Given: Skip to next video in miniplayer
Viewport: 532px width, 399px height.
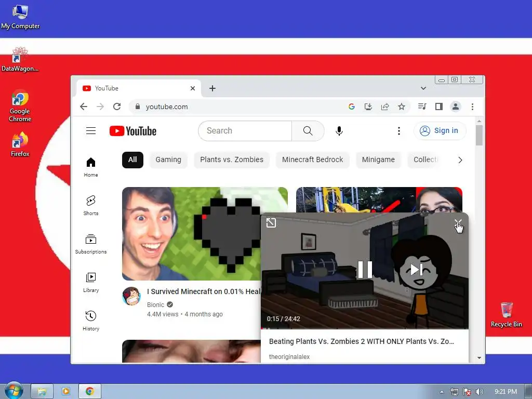Looking at the screenshot, I should [416, 270].
